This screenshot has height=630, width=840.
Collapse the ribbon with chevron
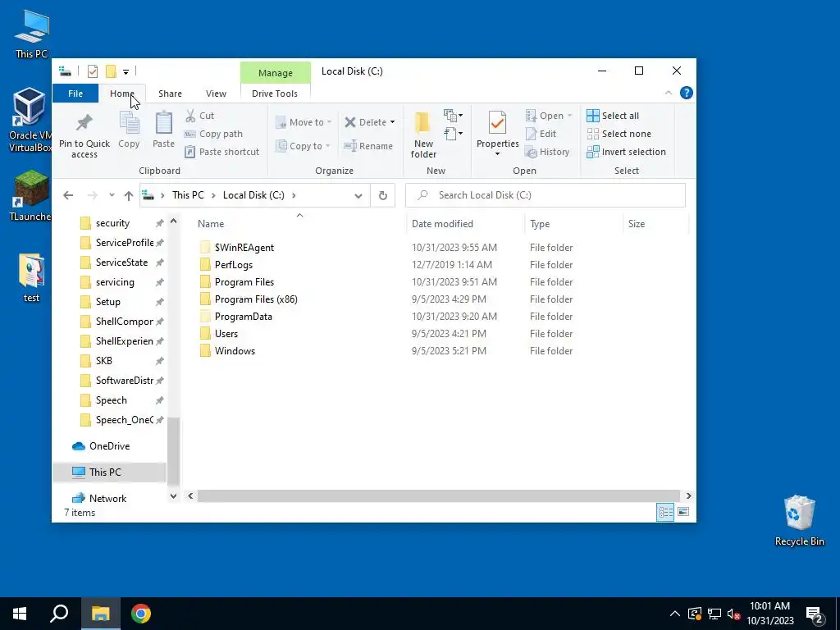668,94
